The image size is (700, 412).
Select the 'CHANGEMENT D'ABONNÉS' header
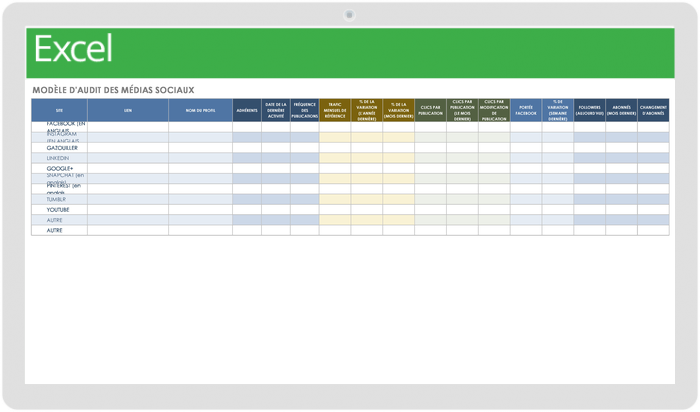(653, 110)
